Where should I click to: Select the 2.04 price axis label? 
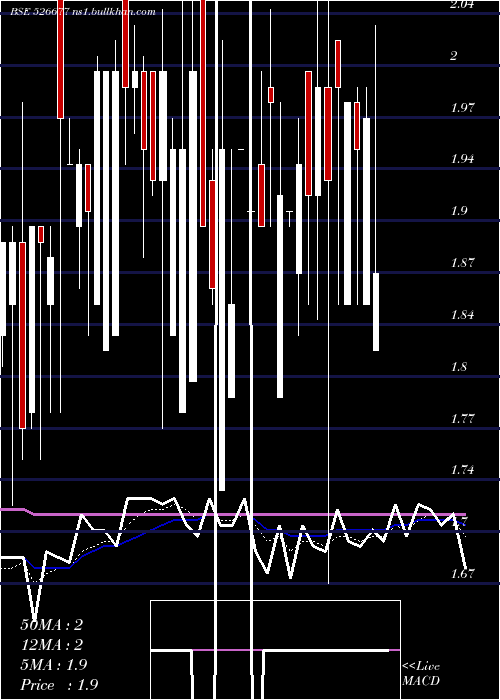[461, 5]
